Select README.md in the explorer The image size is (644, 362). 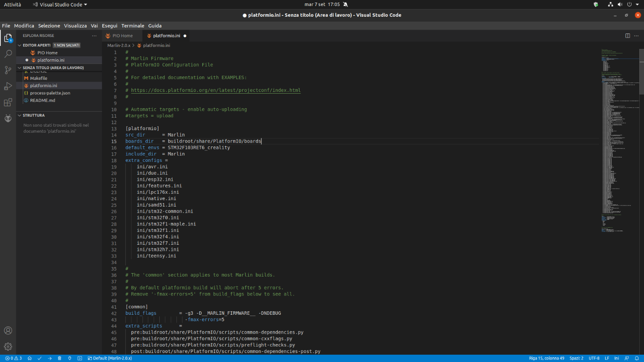tap(43, 100)
